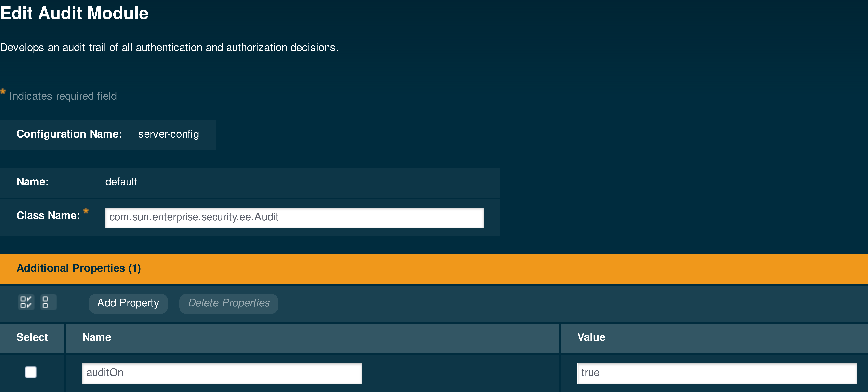The image size is (868, 392).
Task: Click the audit trail description text
Action: [x=169, y=48]
